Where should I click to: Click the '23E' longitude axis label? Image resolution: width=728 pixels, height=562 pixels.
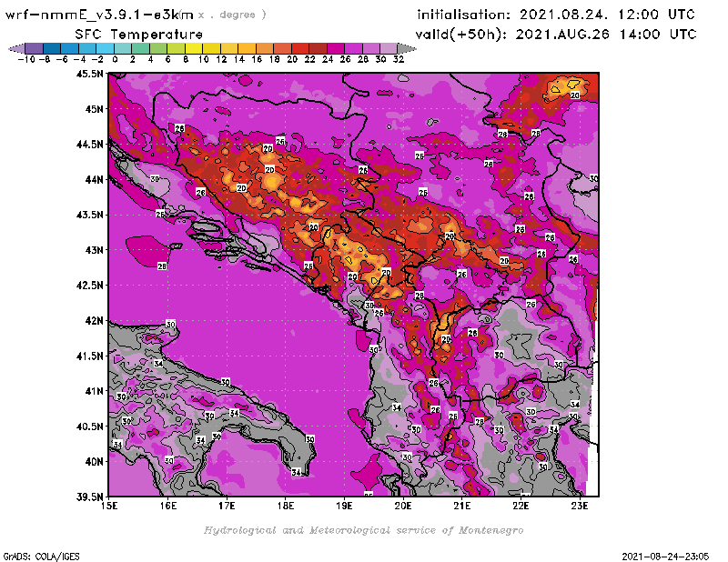(580, 506)
